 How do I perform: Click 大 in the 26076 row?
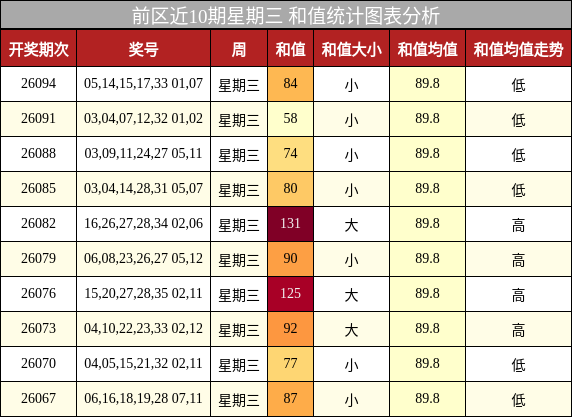coord(351,295)
